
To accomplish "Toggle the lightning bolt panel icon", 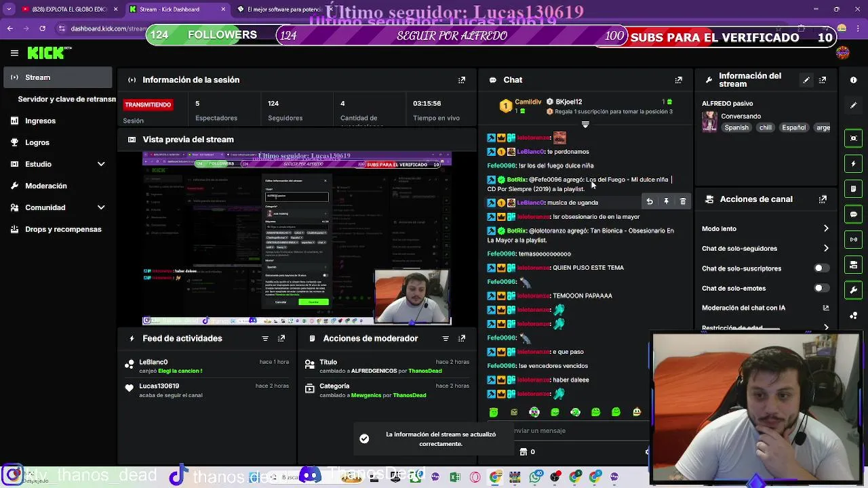I will pyautogui.click(x=854, y=163).
